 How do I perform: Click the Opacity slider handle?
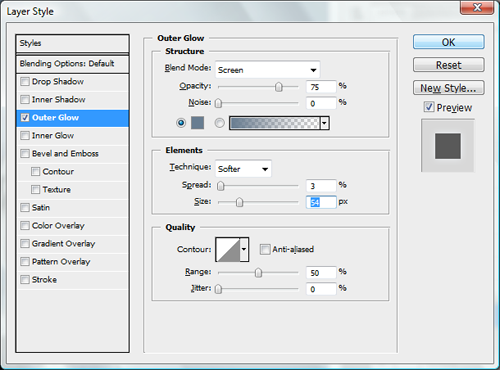(279, 87)
